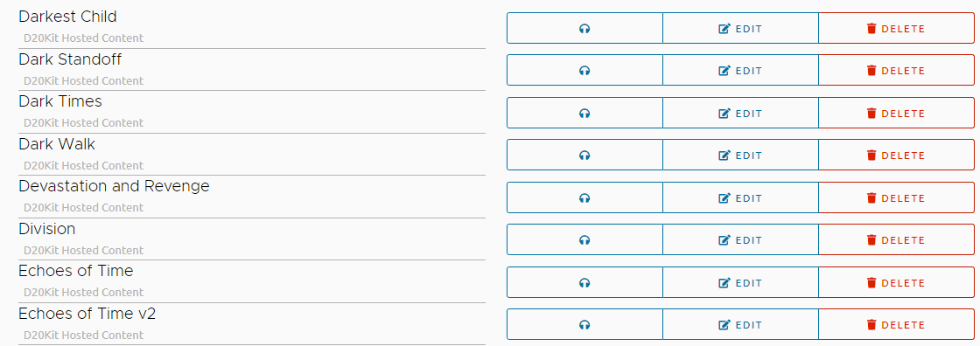Click headphones icon for Darkest Child
This screenshot has height=346, width=980.
584,28
